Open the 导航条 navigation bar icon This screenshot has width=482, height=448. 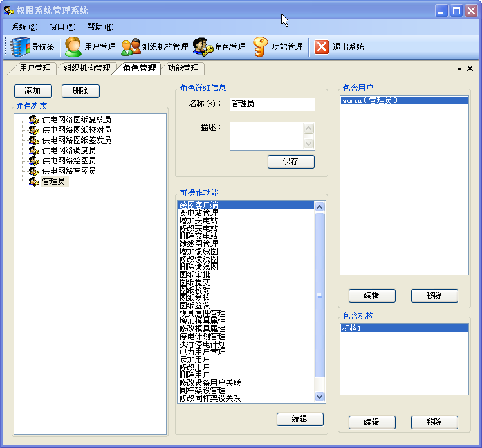pos(21,47)
